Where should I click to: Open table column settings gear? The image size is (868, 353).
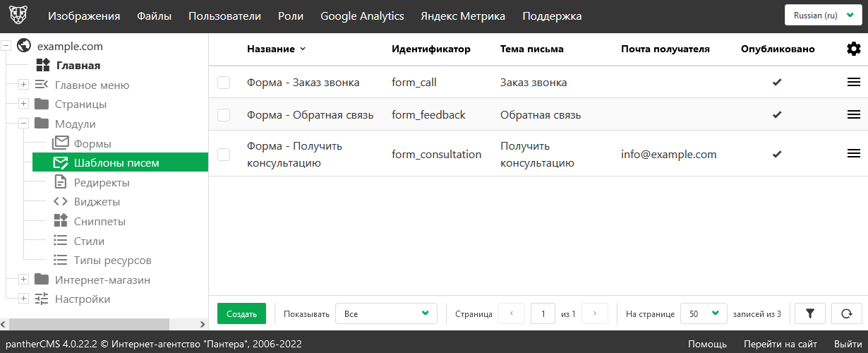(x=853, y=49)
